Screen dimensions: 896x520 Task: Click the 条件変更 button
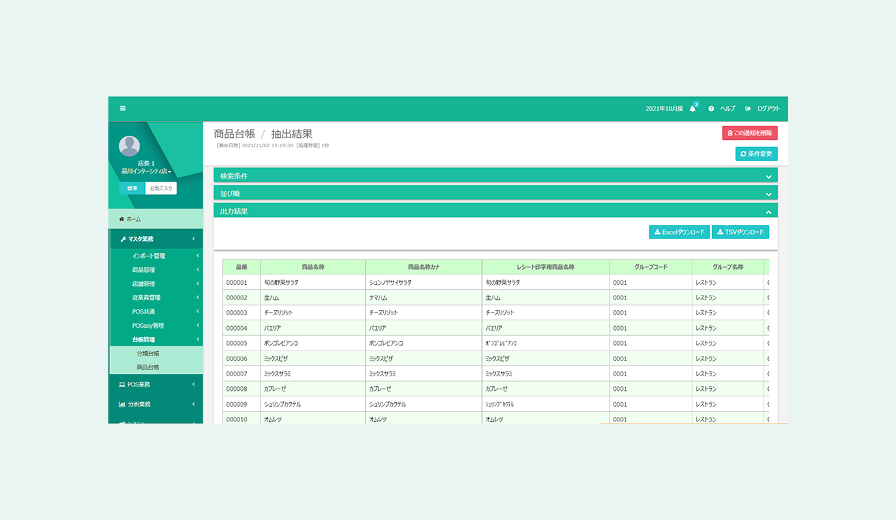tap(756, 154)
